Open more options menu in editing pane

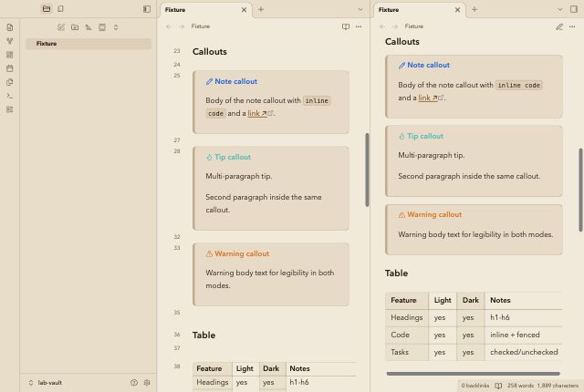point(359,26)
